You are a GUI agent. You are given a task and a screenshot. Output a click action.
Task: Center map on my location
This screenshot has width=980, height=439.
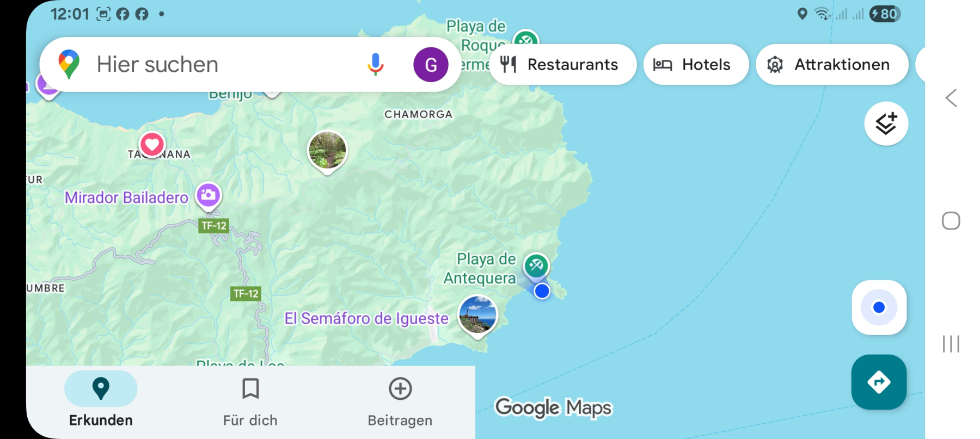click(879, 307)
